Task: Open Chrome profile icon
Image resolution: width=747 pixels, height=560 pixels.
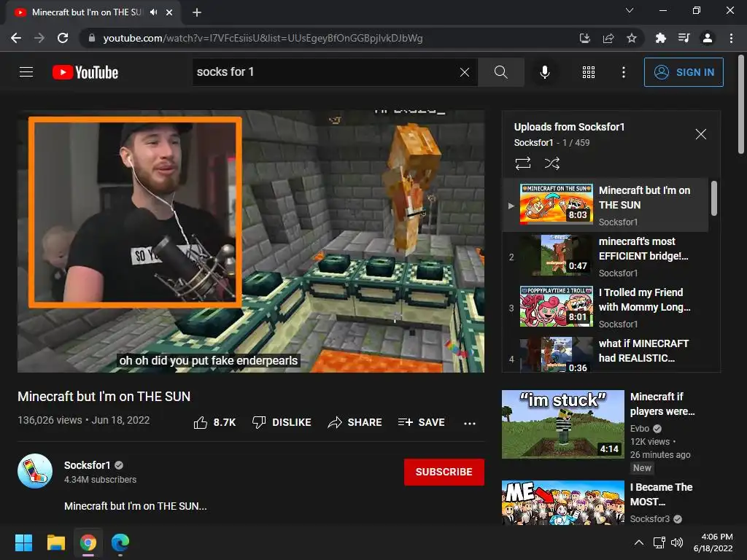Action: pyautogui.click(x=708, y=38)
